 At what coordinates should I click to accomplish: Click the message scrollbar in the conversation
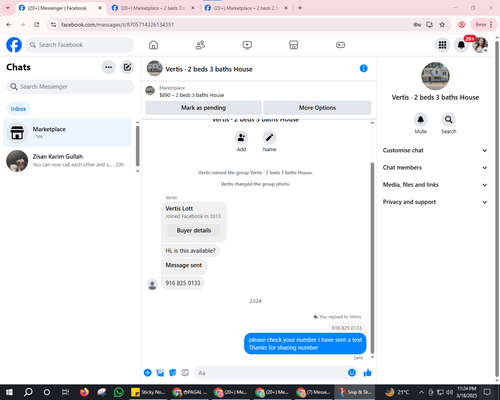pyautogui.click(x=372, y=258)
